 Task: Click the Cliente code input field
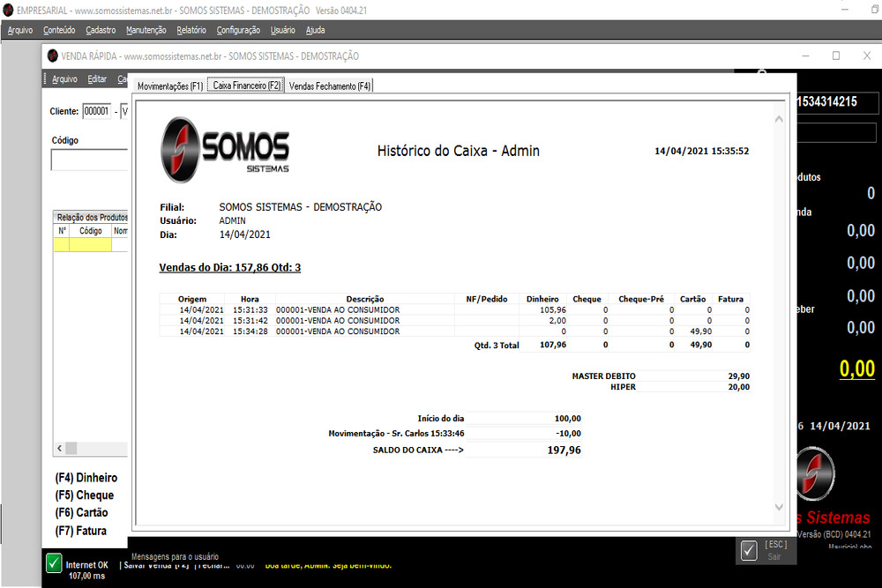tap(97, 111)
